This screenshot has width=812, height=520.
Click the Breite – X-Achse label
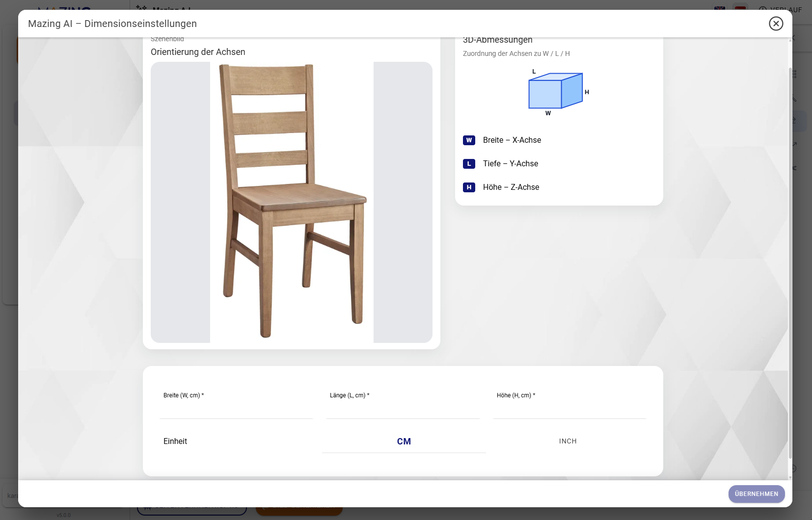click(512, 140)
